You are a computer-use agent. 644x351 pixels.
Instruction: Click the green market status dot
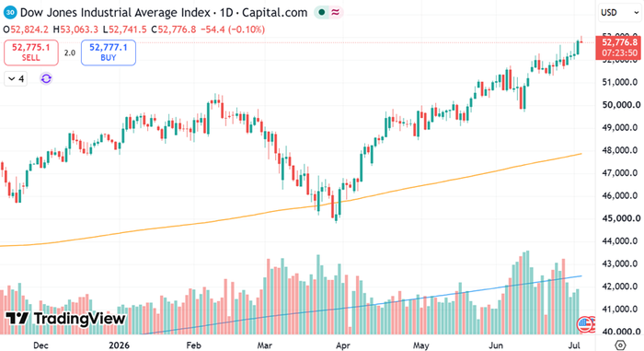coord(322,12)
